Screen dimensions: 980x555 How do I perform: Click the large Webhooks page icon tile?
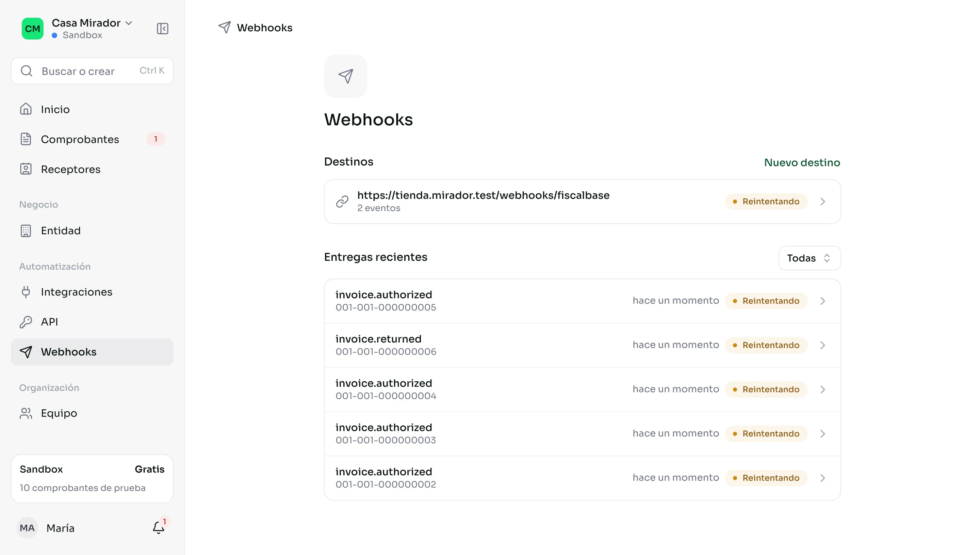[x=345, y=76]
